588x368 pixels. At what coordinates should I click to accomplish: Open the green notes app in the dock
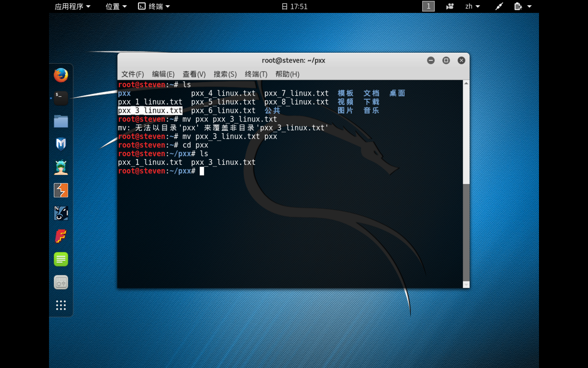(x=61, y=259)
